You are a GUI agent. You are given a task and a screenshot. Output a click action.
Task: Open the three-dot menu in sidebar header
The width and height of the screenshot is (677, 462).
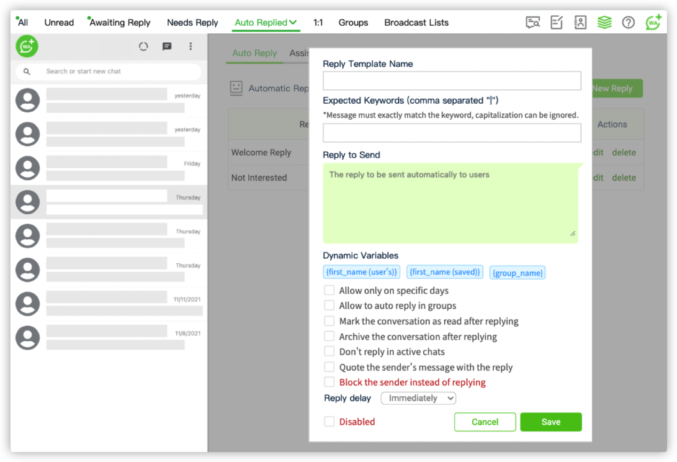191,46
